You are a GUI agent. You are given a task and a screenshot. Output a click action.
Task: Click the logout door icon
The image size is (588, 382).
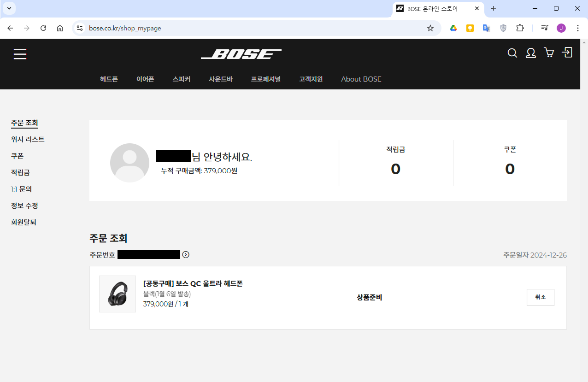(x=567, y=53)
